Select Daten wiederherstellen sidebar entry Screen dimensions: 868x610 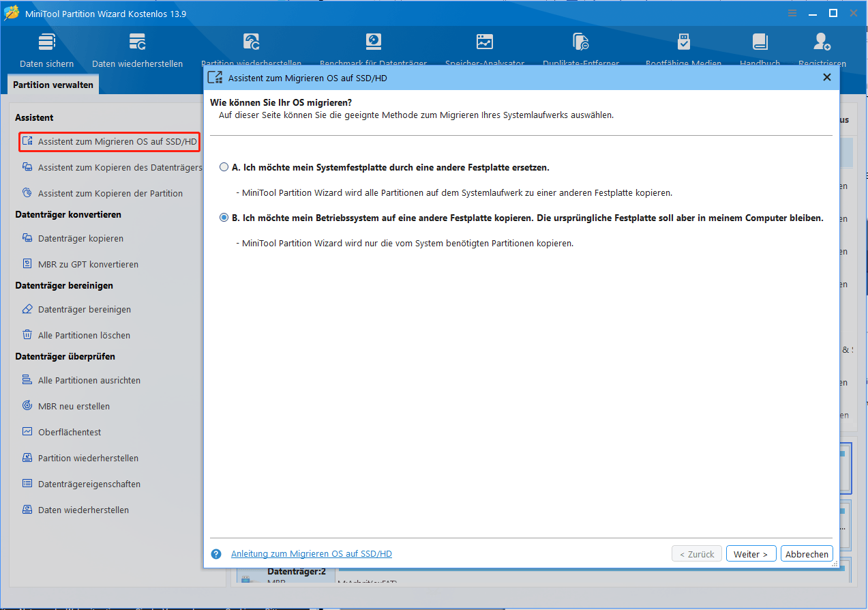(x=75, y=510)
